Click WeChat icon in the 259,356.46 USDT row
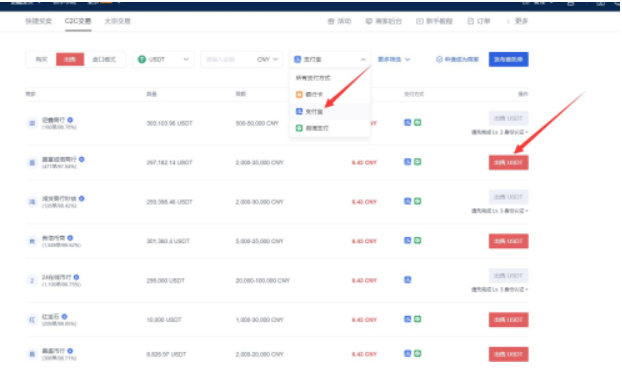Screen dimensions: 622x385 coord(417,201)
